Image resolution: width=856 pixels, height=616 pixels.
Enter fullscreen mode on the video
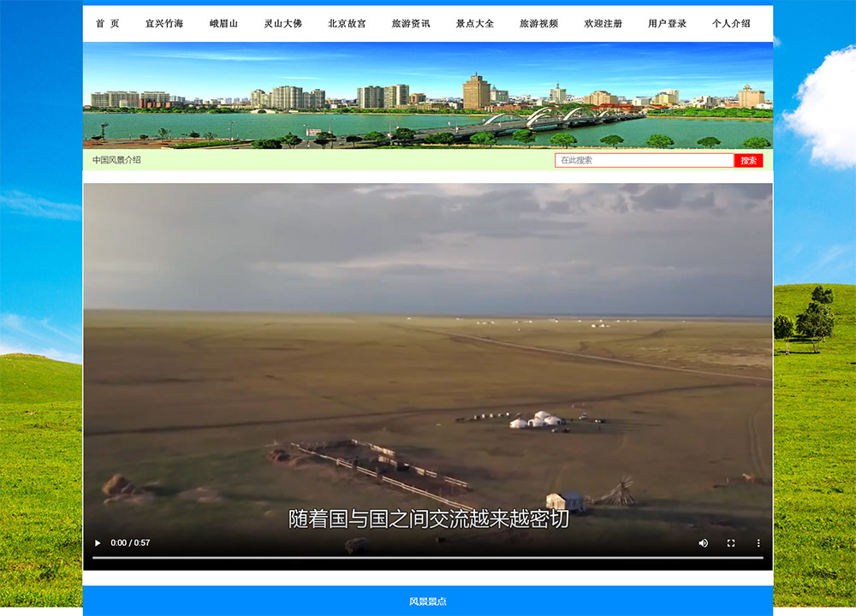click(x=731, y=543)
